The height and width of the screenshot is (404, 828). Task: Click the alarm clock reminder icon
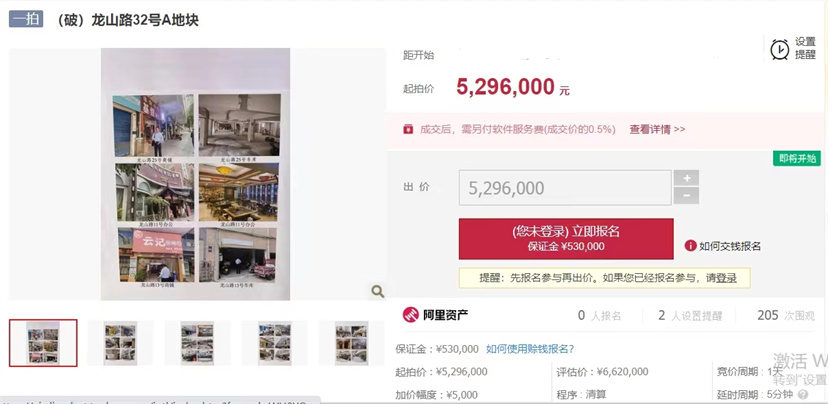(779, 49)
